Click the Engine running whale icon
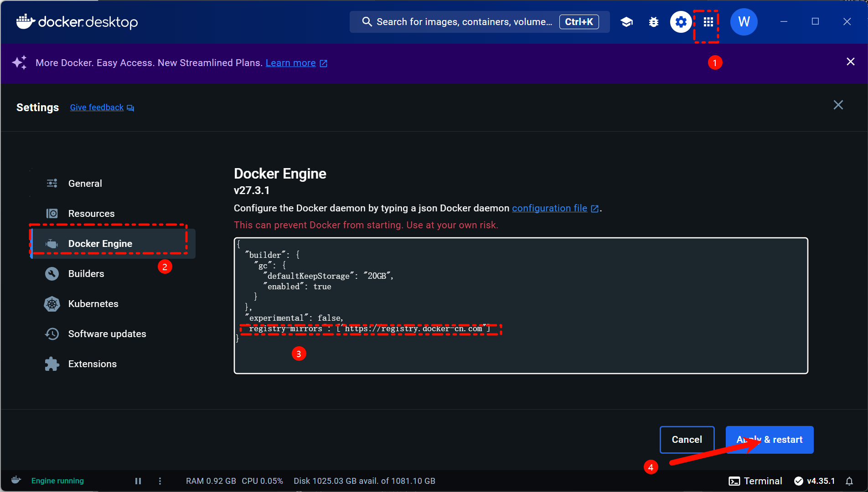Screen dimensions: 868x492 16,480
